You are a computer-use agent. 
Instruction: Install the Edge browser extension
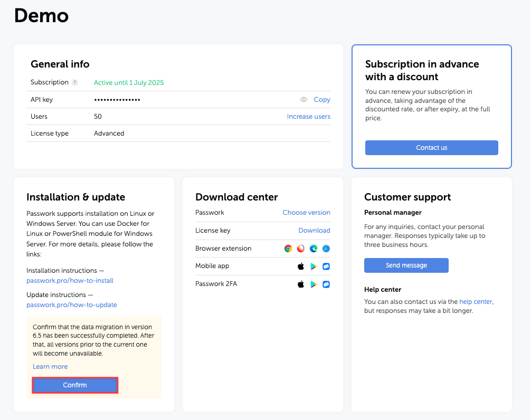(313, 248)
